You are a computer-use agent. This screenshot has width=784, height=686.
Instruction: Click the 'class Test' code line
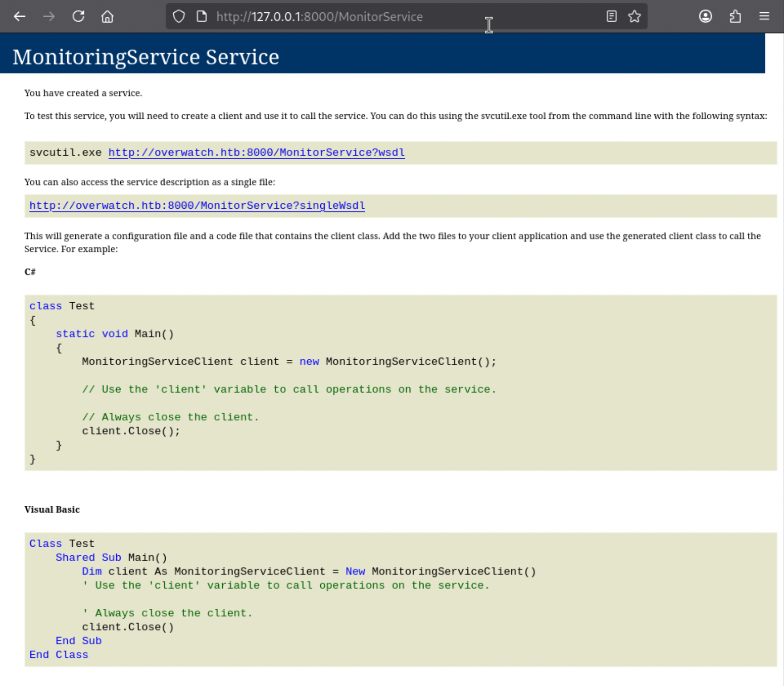coord(62,306)
